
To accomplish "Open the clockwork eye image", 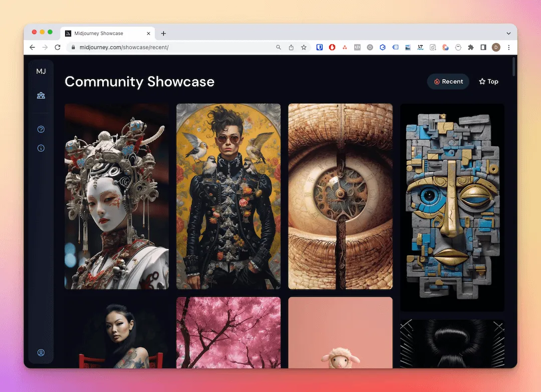I will pyautogui.click(x=340, y=197).
